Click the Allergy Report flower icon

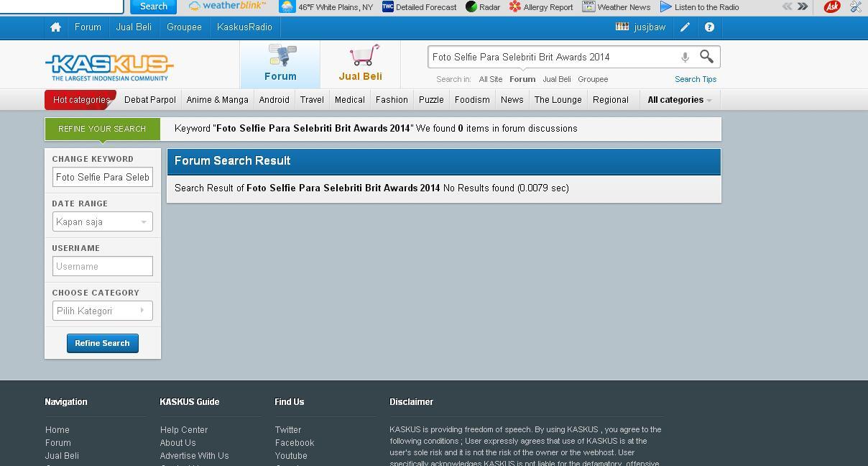514,6
